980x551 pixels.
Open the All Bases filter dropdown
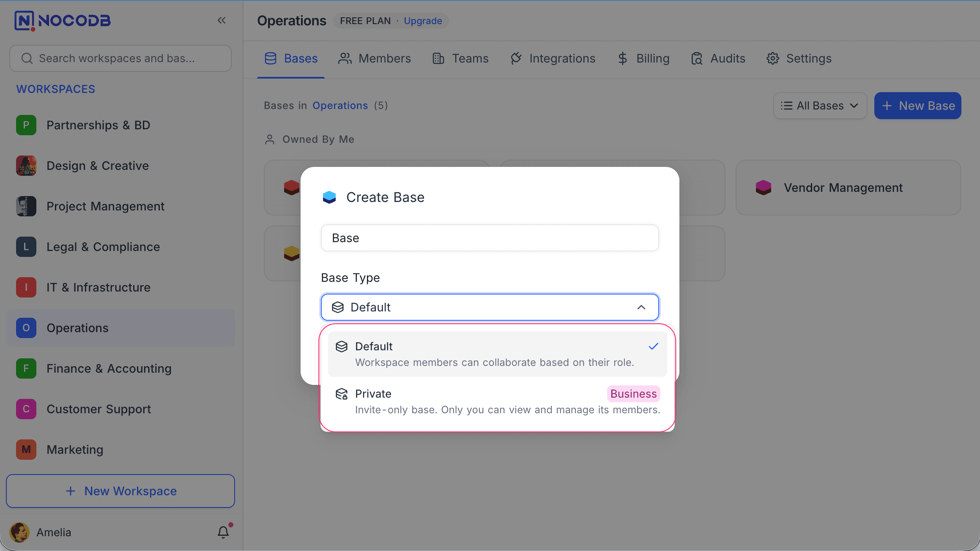click(x=819, y=106)
